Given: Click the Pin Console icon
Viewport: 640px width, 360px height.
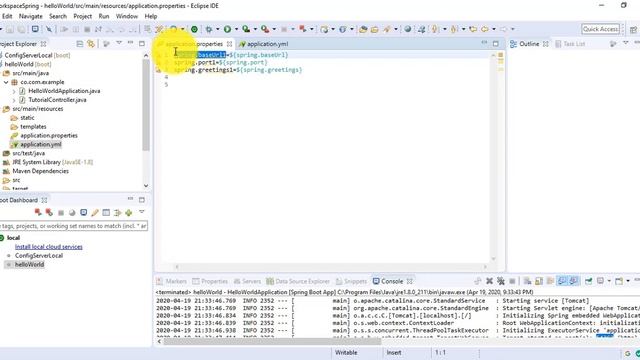Looking at the screenshot, I should pyautogui.click(x=589, y=281).
